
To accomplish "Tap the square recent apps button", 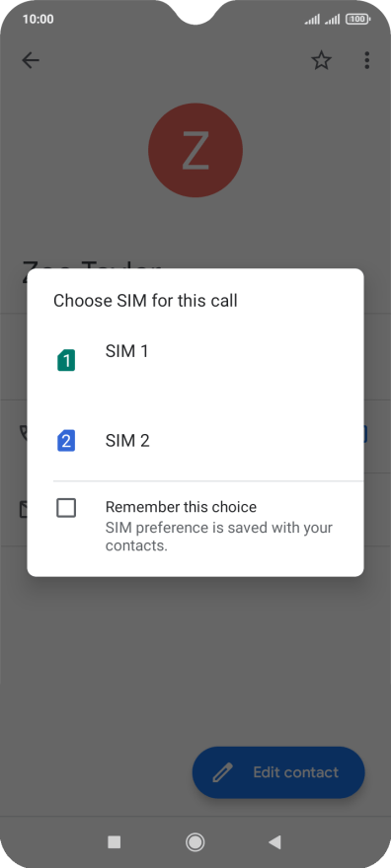I will click(115, 842).
